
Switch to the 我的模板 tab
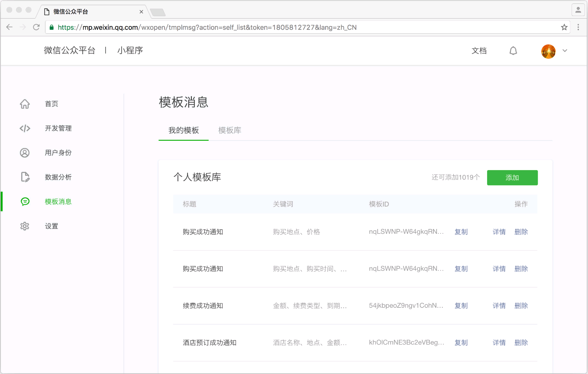184,130
